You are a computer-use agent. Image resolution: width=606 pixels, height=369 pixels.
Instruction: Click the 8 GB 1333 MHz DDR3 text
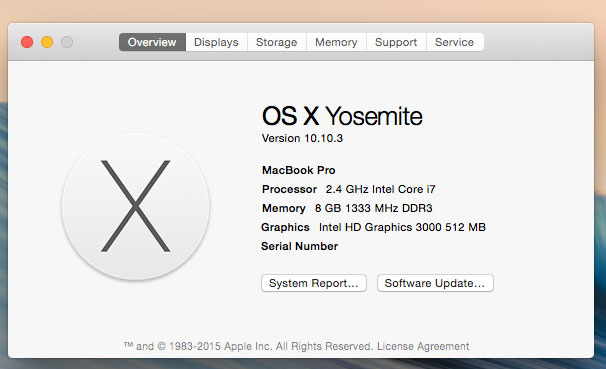[374, 208]
